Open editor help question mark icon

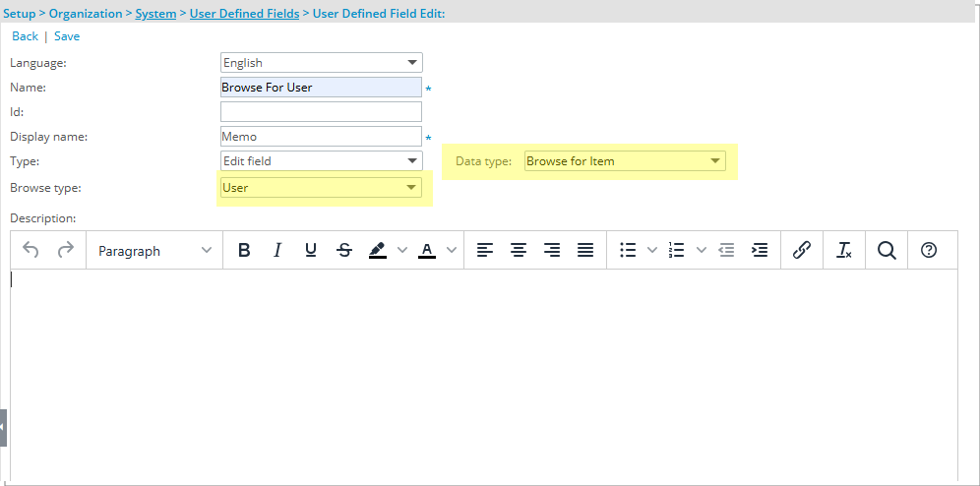click(928, 251)
